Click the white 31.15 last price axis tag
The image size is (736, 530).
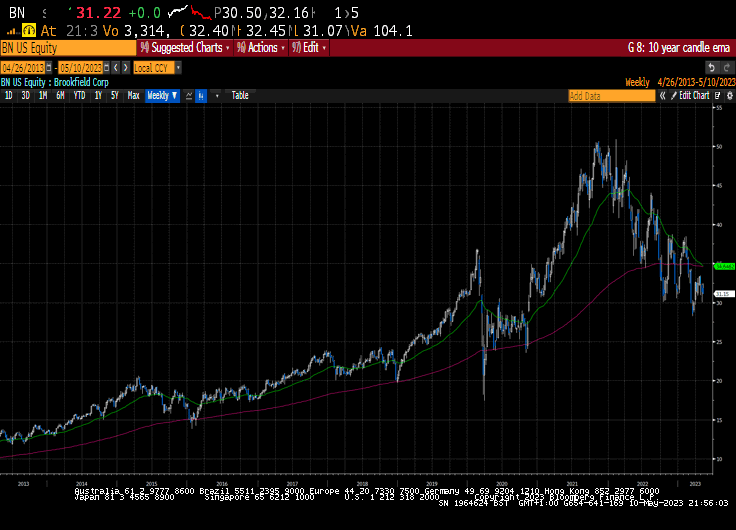724,294
